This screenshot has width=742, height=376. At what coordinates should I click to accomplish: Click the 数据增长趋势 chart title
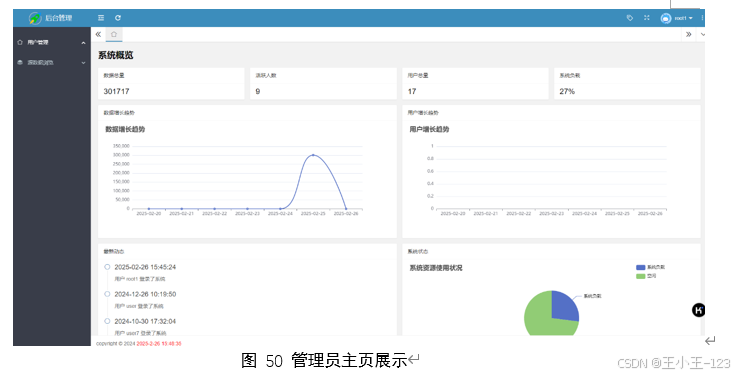click(125, 129)
